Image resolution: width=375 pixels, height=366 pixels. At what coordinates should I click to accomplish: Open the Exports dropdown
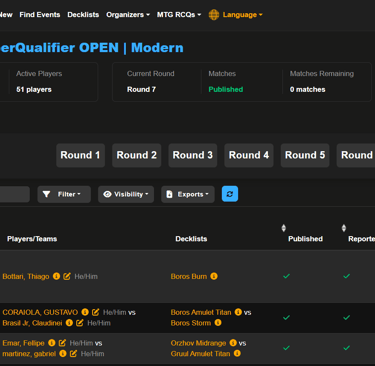188,194
